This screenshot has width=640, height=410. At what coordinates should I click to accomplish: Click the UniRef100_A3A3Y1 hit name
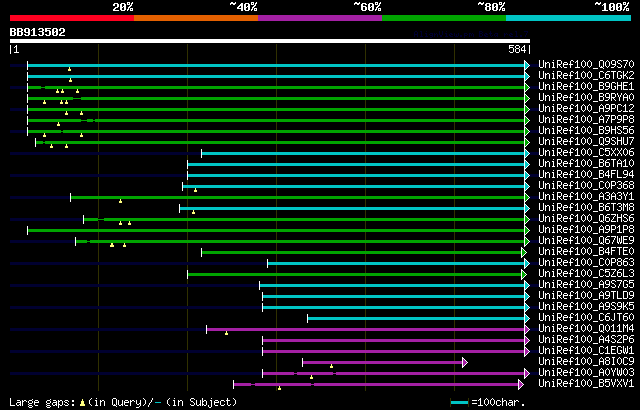coord(586,197)
